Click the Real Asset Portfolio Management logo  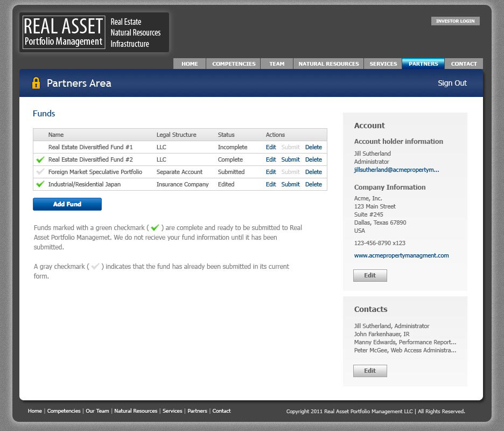coord(94,33)
